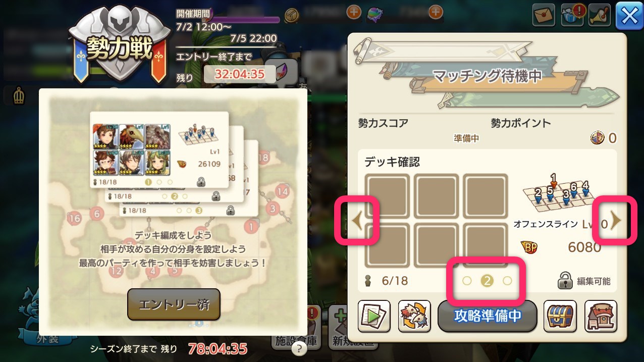Tap the horn announcement icon
This screenshot has height=362, width=644.
(x=601, y=15)
